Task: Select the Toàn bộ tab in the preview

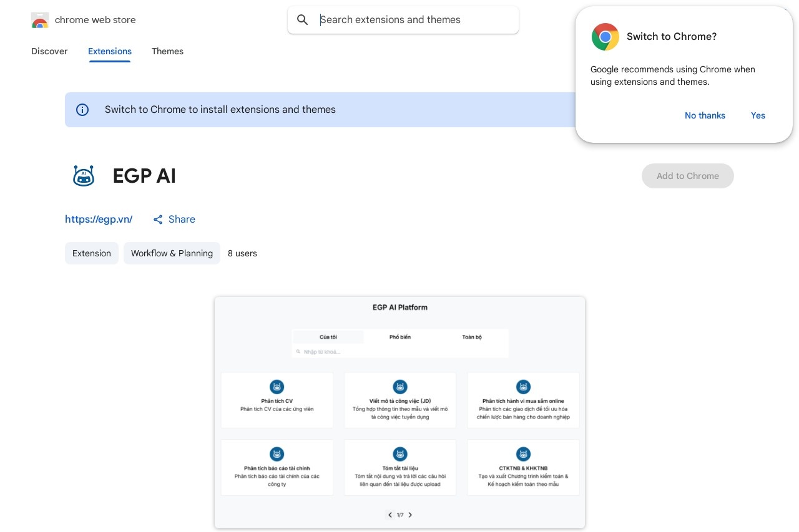Action: [472, 337]
